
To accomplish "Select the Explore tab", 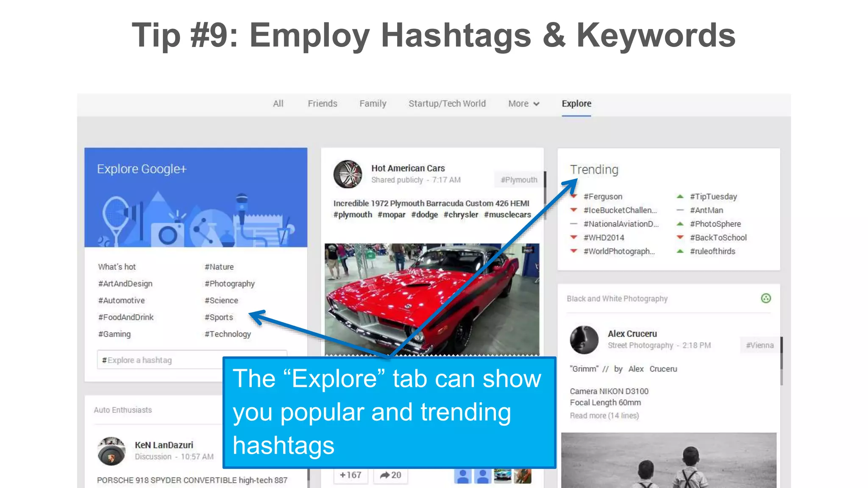I will click(x=576, y=104).
